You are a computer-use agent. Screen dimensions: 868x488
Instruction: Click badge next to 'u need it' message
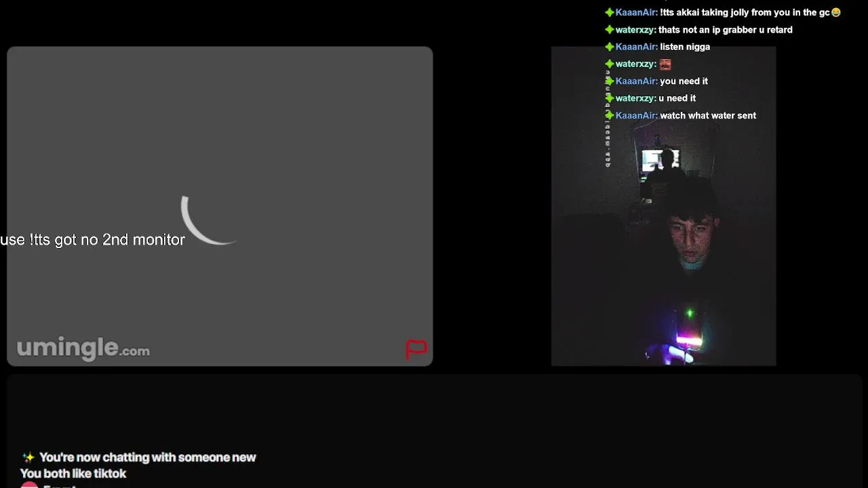pyautogui.click(x=609, y=98)
